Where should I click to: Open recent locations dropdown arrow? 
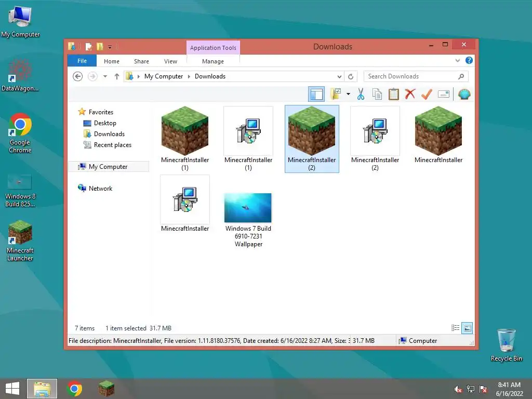(105, 76)
